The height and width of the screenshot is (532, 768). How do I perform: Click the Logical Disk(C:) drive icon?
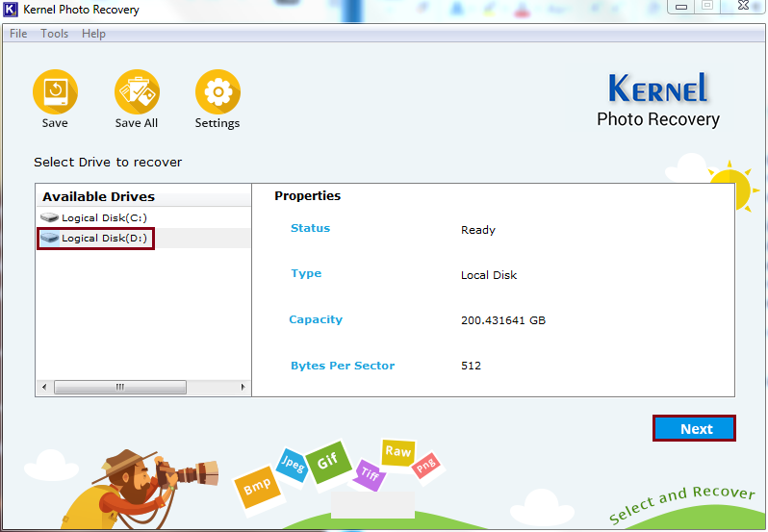pos(49,217)
